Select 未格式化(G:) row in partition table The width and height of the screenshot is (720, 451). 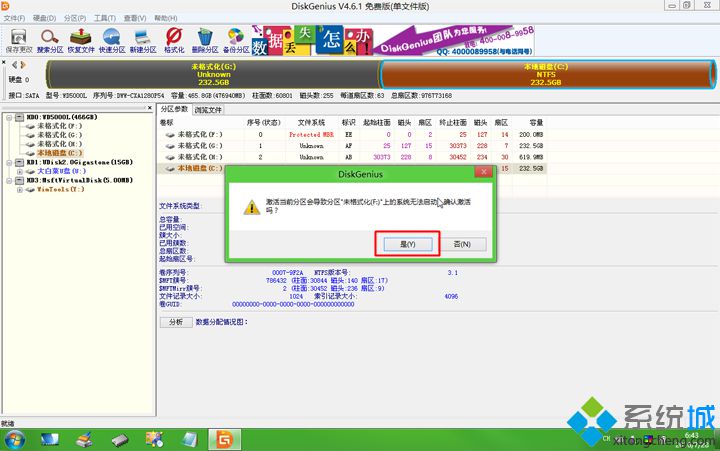click(x=352, y=146)
